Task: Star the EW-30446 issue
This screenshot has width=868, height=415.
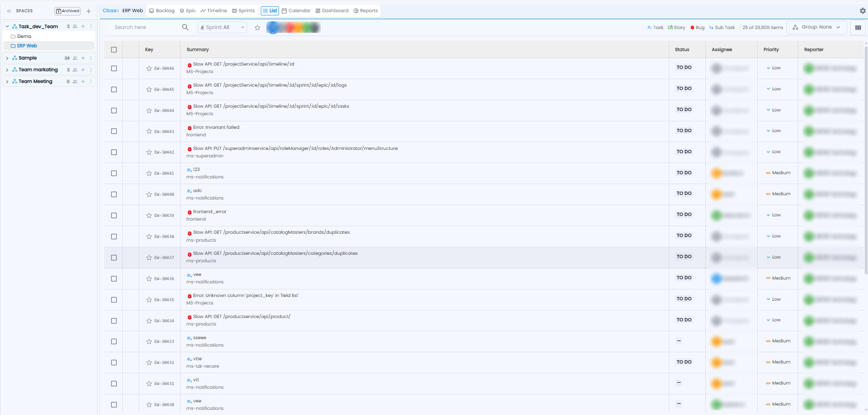Action: (x=149, y=68)
